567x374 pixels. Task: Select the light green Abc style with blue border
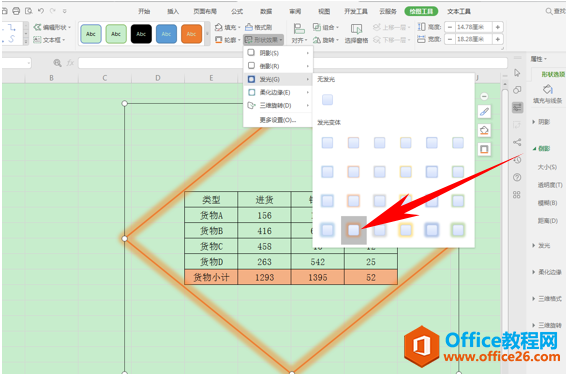pos(91,34)
